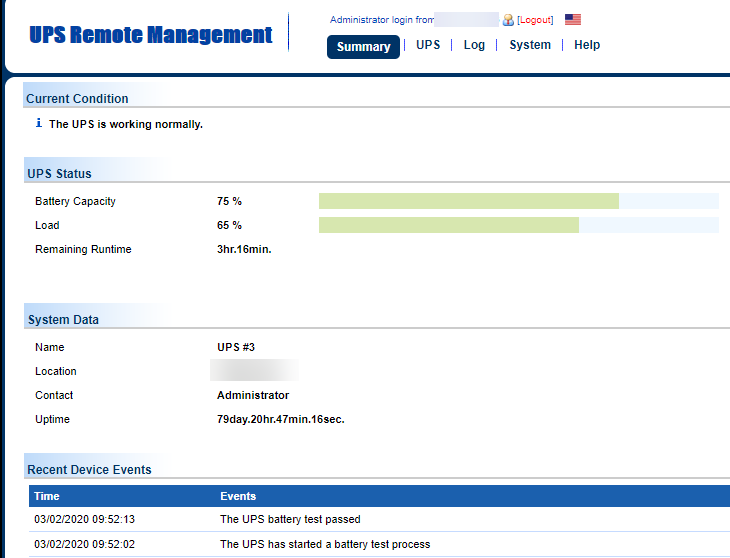Select the battery test passed event row

tap(290, 520)
